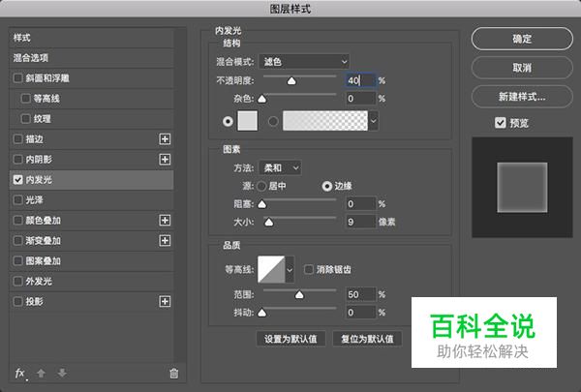Choose 边缘 as glow source
The width and height of the screenshot is (581, 392).
327,186
